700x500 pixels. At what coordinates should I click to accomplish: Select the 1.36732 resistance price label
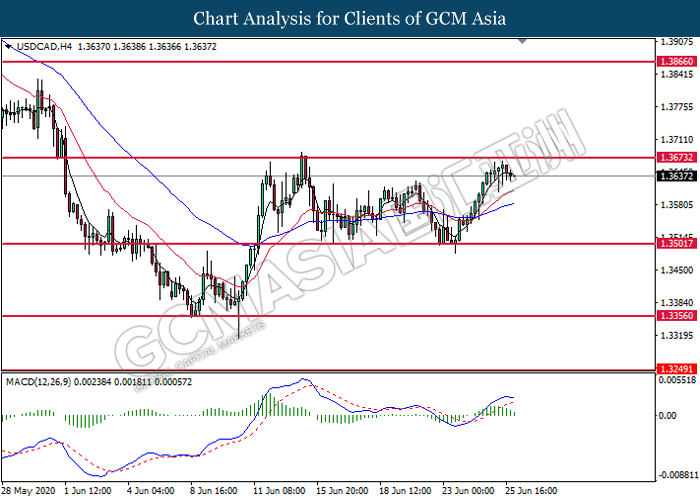point(677,158)
